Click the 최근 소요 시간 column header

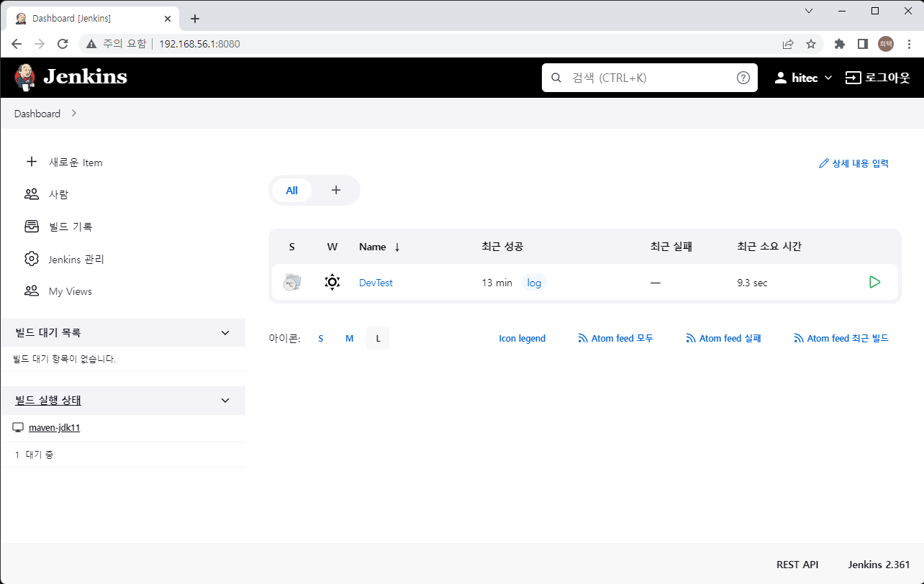[x=769, y=247]
